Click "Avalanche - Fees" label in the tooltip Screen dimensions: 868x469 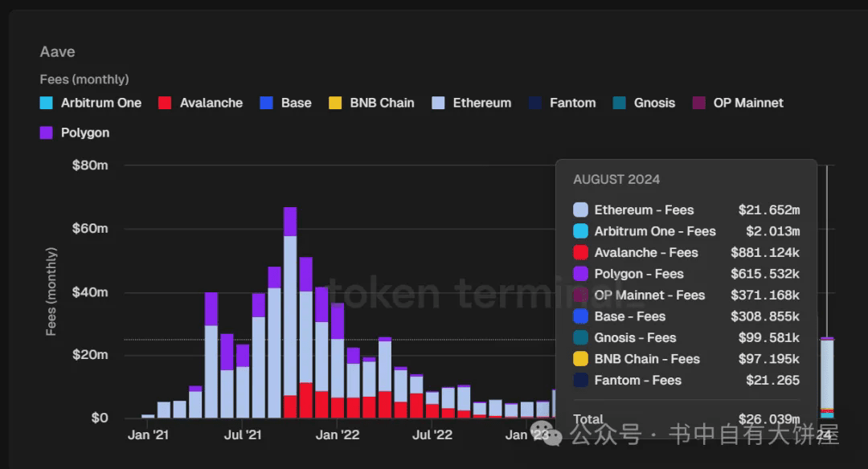click(646, 253)
